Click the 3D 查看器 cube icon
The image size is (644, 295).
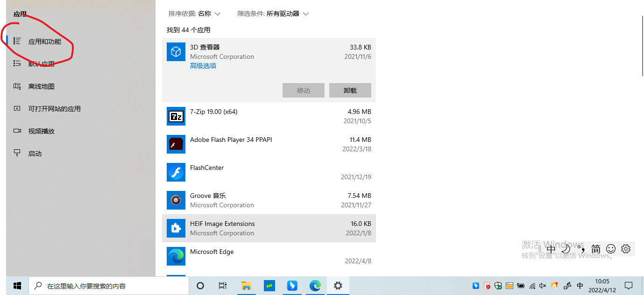coord(176,51)
